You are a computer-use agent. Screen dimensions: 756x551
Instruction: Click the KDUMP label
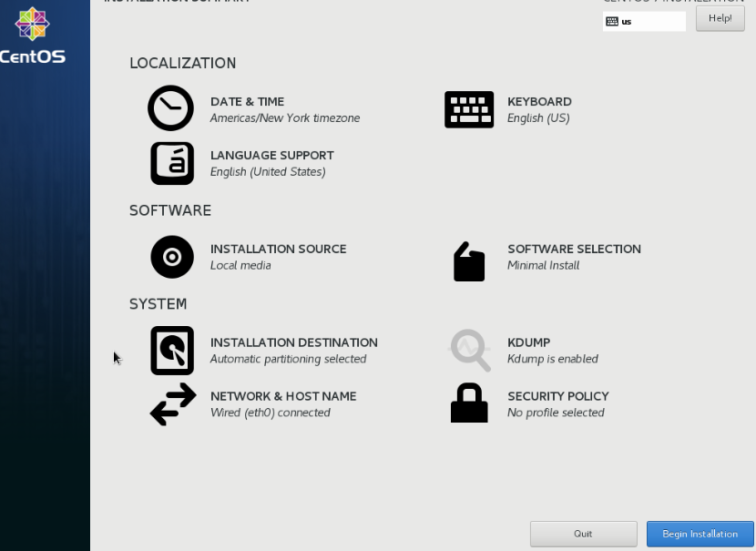[x=529, y=342]
